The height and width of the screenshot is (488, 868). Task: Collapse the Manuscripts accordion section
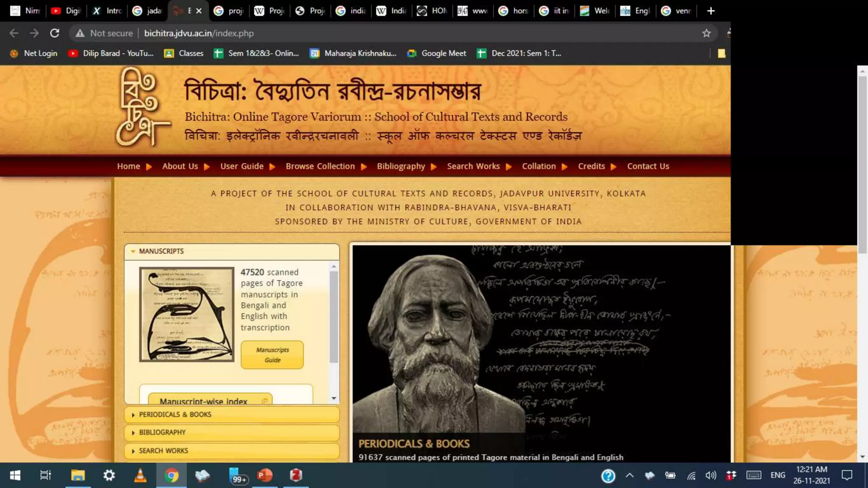(x=161, y=251)
